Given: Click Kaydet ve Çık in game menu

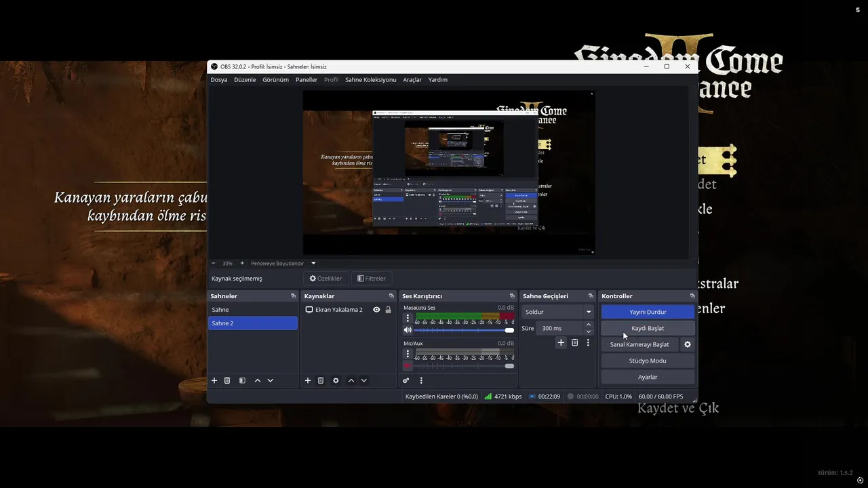Looking at the screenshot, I should pos(678,408).
